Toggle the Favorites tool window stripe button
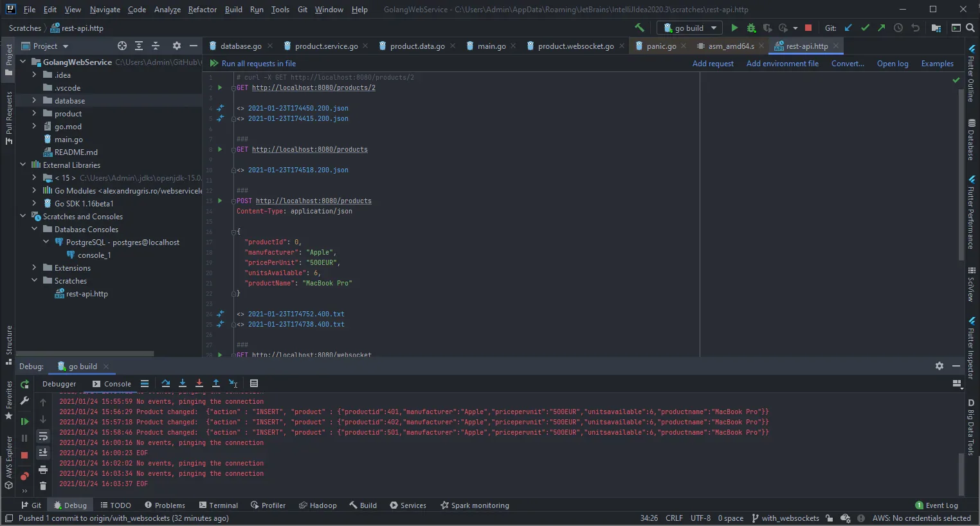Image resolution: width=980 pixels, height=526 pixels. 8,401
